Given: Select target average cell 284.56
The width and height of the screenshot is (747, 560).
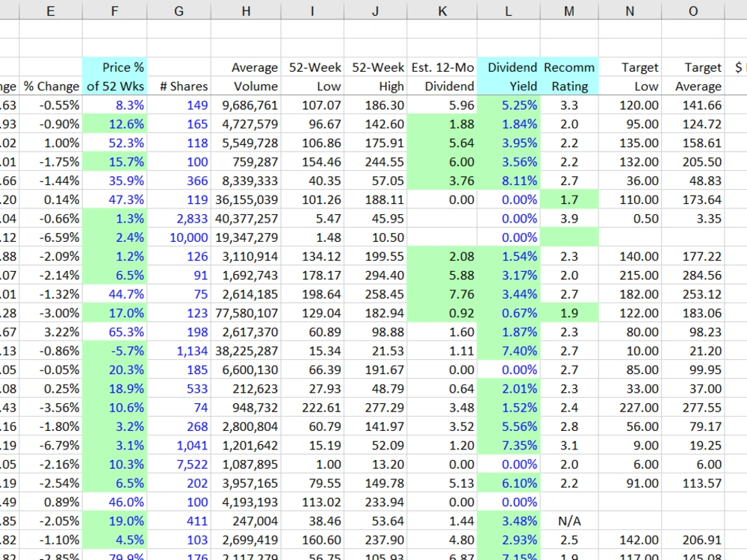Looking at the screenshot, I should (x=693, y=276).
